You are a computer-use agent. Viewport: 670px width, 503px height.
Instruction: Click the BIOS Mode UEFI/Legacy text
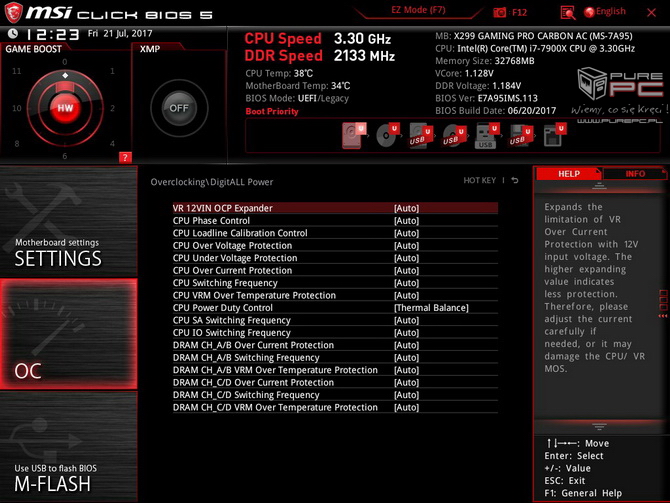(297, 98)
